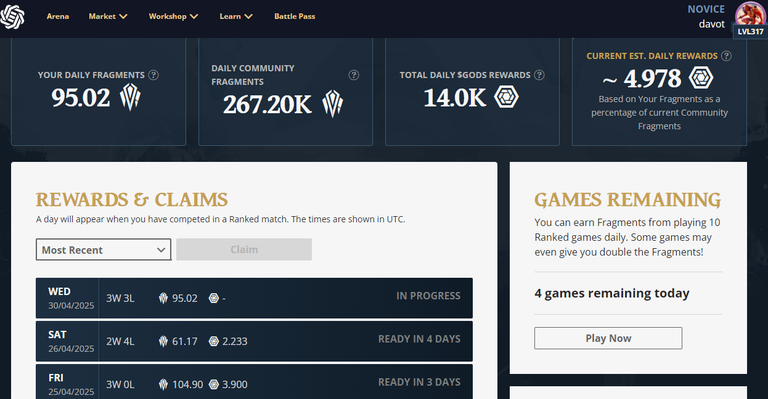The width and height of the screenshot is (768, 399).
Task: Open help icon beside Current Est. Daily Rewards
Action: tap(726, 56)
